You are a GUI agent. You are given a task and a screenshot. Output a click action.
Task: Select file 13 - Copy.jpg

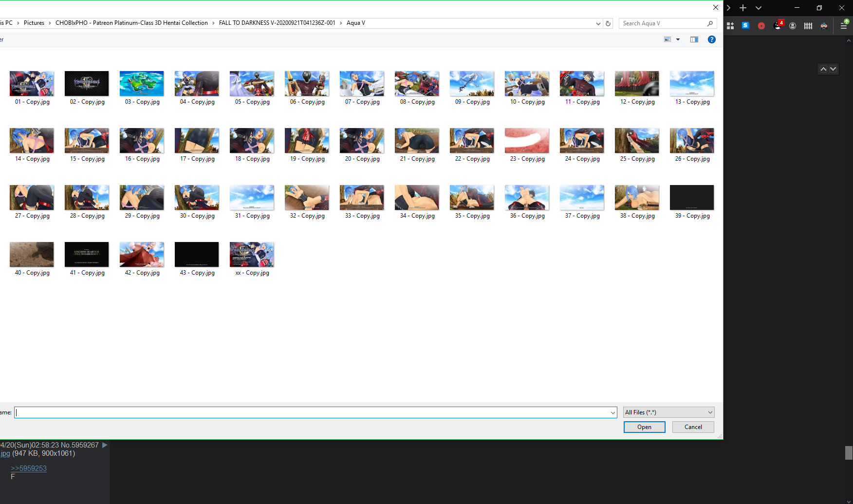pos(692,88)
